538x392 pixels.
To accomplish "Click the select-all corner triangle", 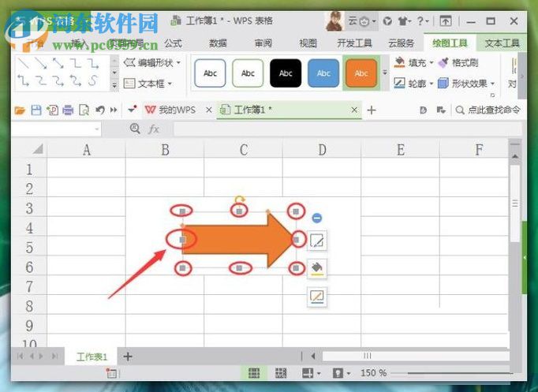I will pos(37,149).
